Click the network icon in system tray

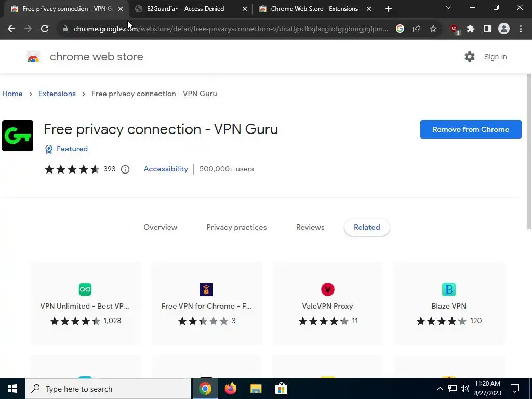[453, 389]
